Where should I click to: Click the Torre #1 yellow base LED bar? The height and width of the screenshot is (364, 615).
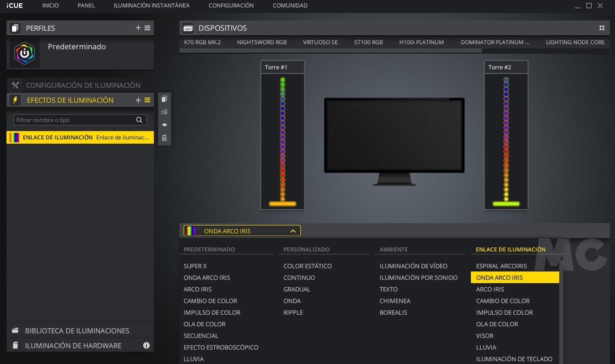(x=283, y=204)
